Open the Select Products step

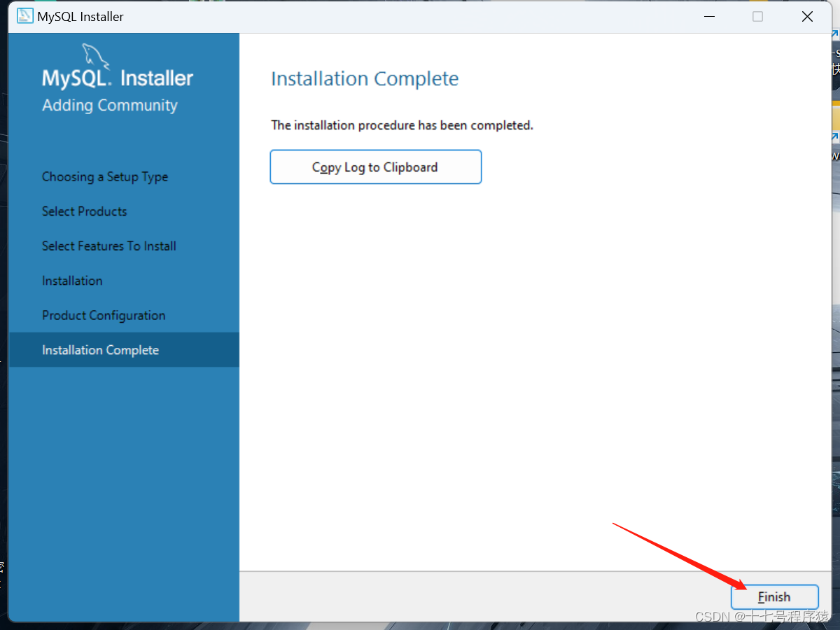(85, 211)
